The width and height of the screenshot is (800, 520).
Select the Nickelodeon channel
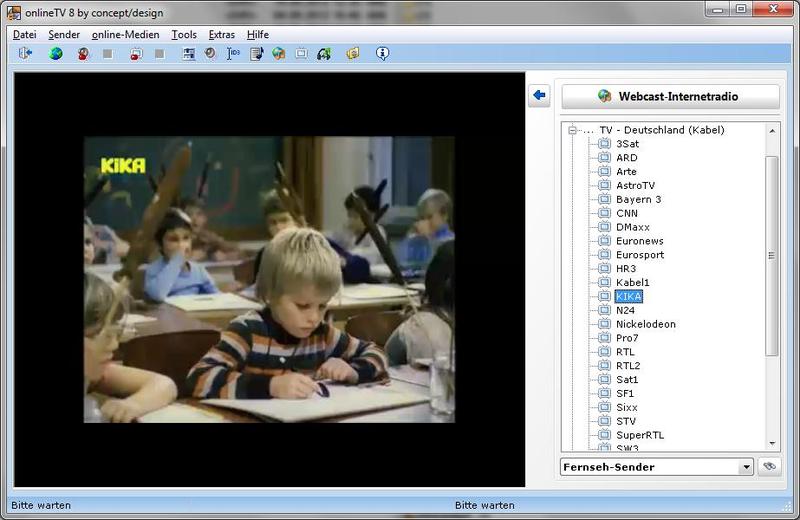pyautogui.click(x=646, y=324)
